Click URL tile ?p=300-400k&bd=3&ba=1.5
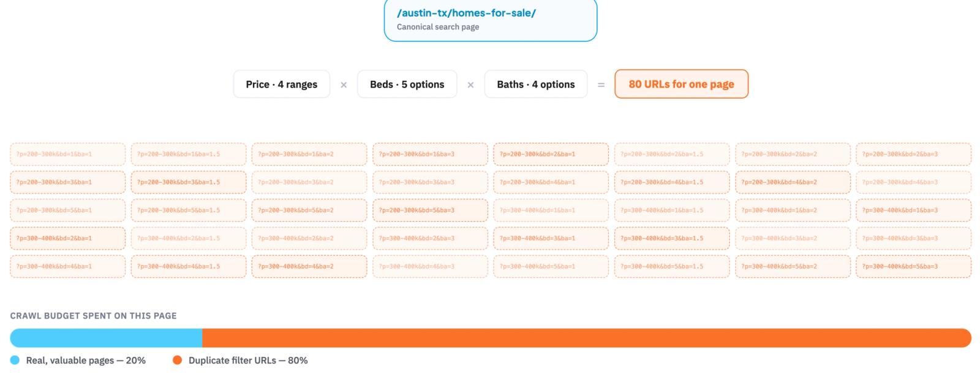Image resolution: width=980 pixels, height=374 pixels. (672, 239)
